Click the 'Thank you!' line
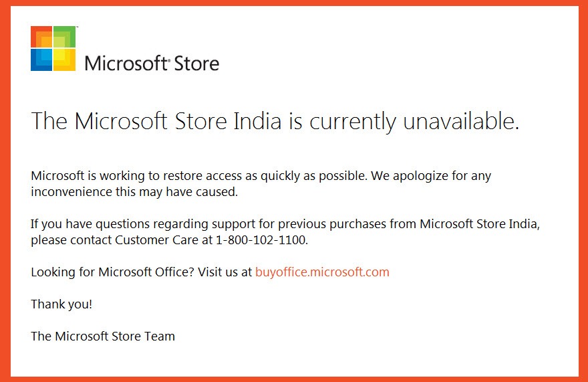 click(61, 304)
